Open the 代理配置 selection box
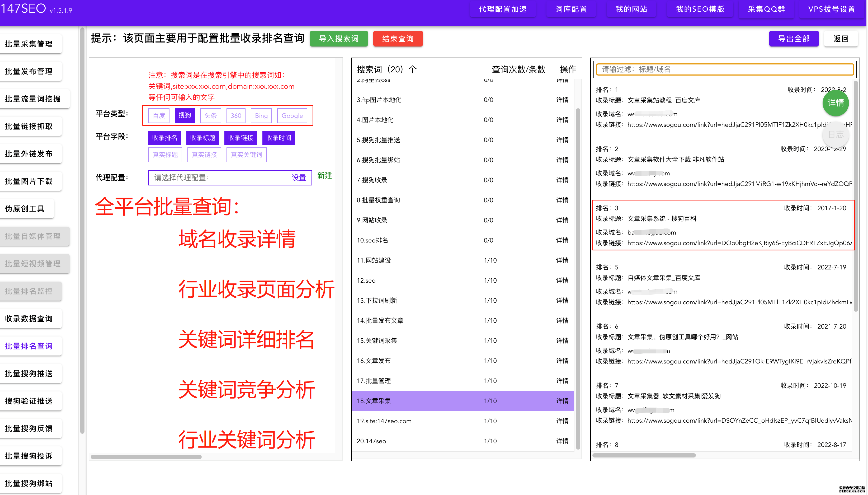868x495 pixels. click(230, 178)
